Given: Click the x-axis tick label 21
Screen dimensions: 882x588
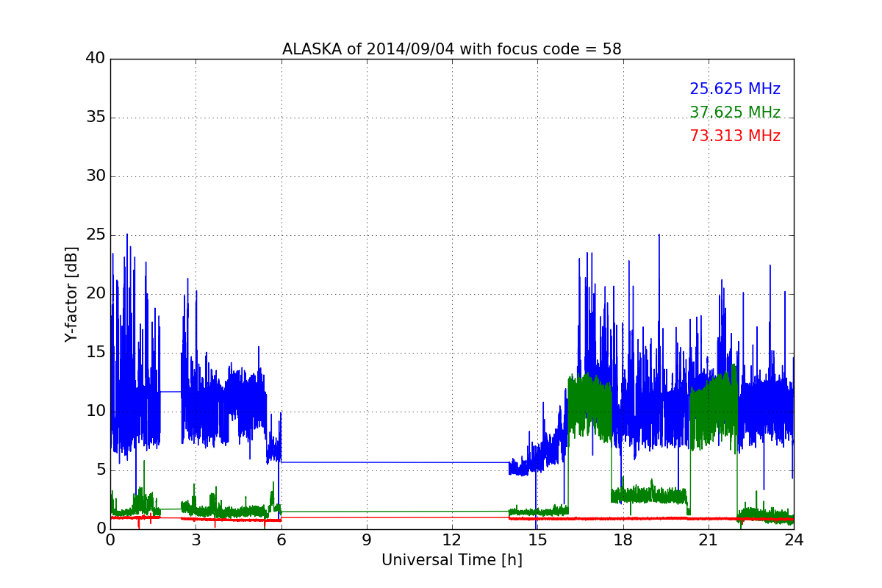Looking at the screenshot, I should tap(708, 540).
